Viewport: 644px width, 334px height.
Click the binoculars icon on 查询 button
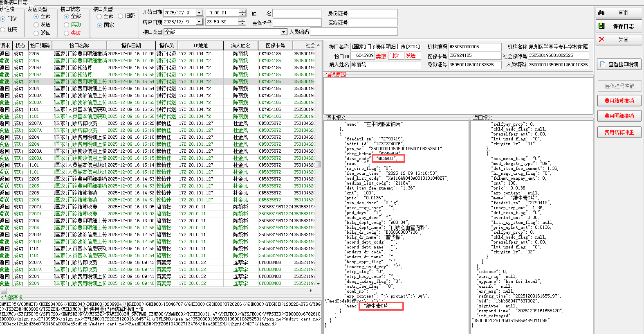pos(601,13)
